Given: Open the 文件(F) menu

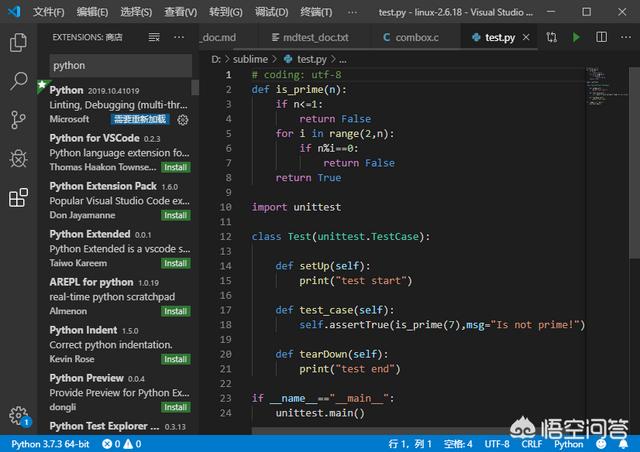Looking at the screenshot, I should pos(49,12).
